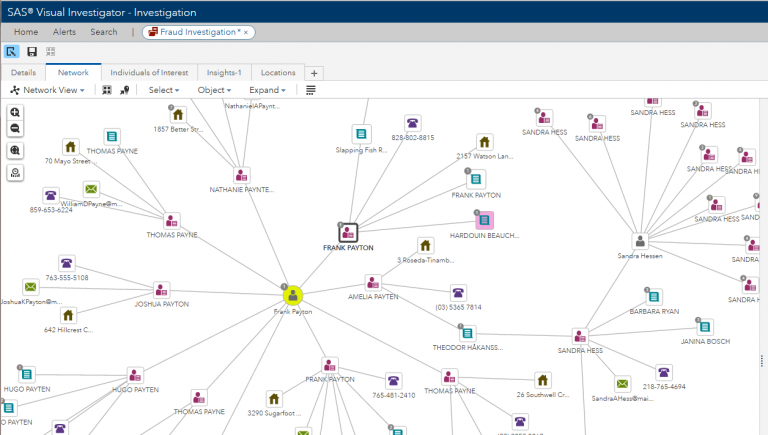The height and width of the screenshot is (435, 768).
Task: Open the Select dropdown menu
Action: coord(164,90)
